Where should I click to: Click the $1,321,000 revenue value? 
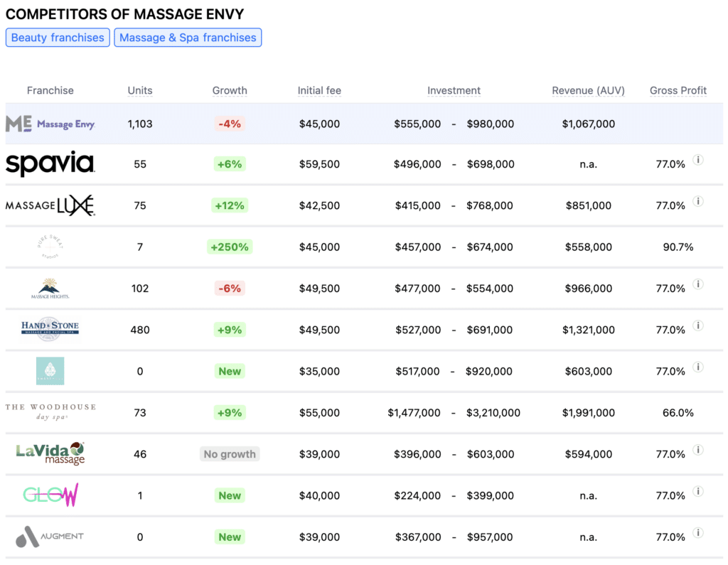point(588,330)
